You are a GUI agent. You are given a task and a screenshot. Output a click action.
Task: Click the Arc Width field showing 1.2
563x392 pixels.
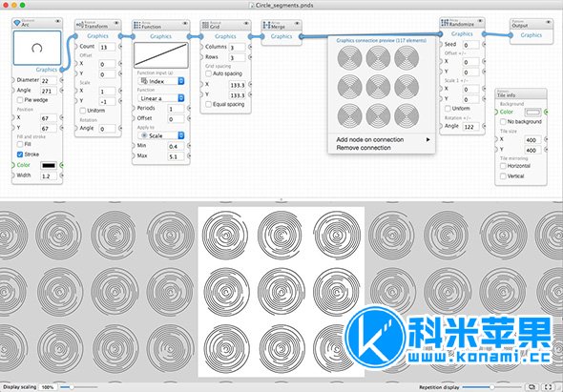coord(49,175)
